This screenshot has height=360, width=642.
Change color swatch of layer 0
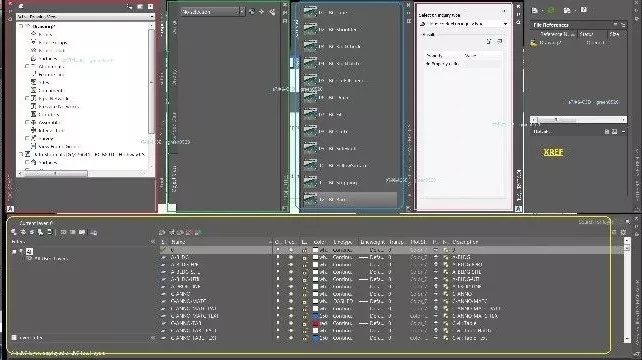point(315,249)
